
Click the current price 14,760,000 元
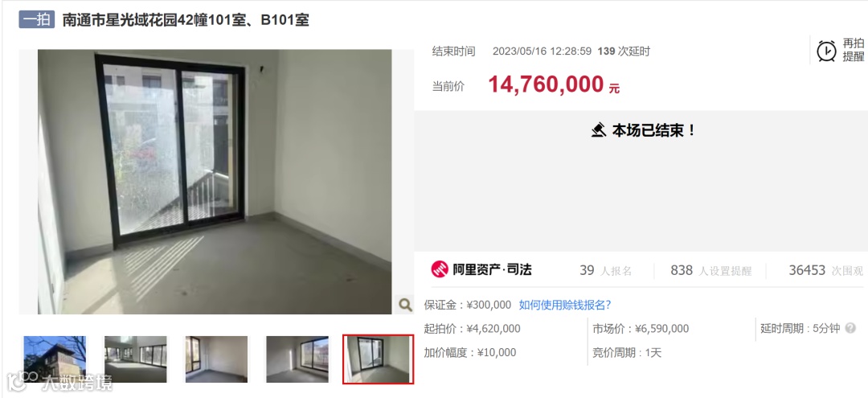click(x=554, y=84)
